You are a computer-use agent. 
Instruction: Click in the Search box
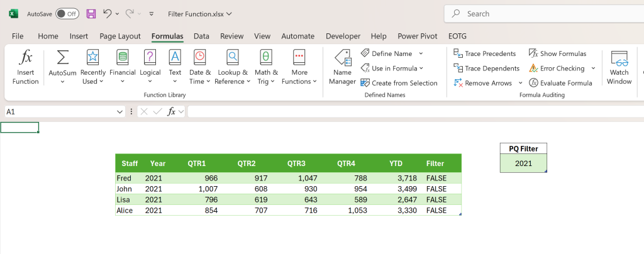[x=544, y=14]
